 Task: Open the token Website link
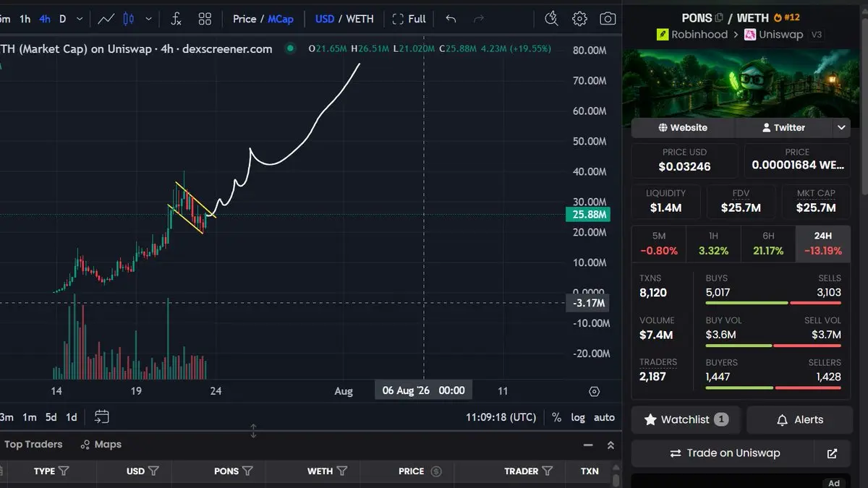[683, 127]
